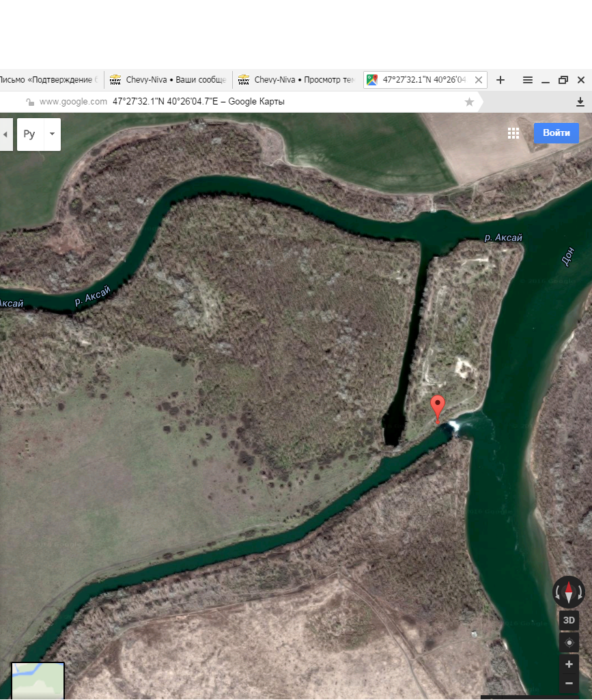The width and height of the screenshot is (592, 700).
Task: Zoom out with the minus button
Action: click(569, 683)
